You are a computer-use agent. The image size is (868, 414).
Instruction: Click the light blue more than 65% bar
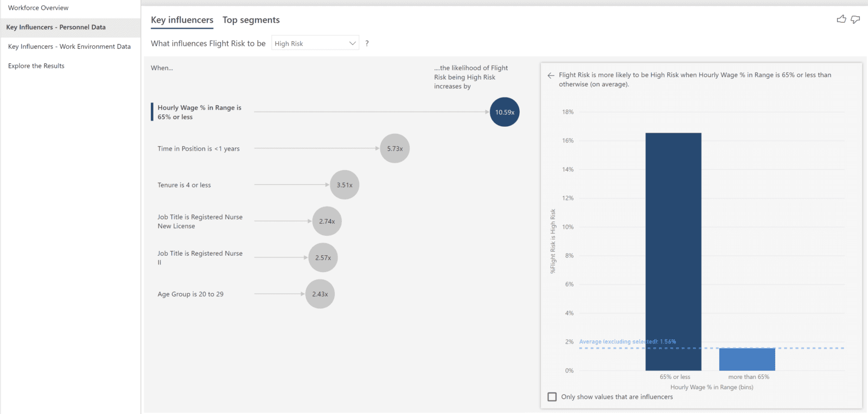[x=747, y=359]
